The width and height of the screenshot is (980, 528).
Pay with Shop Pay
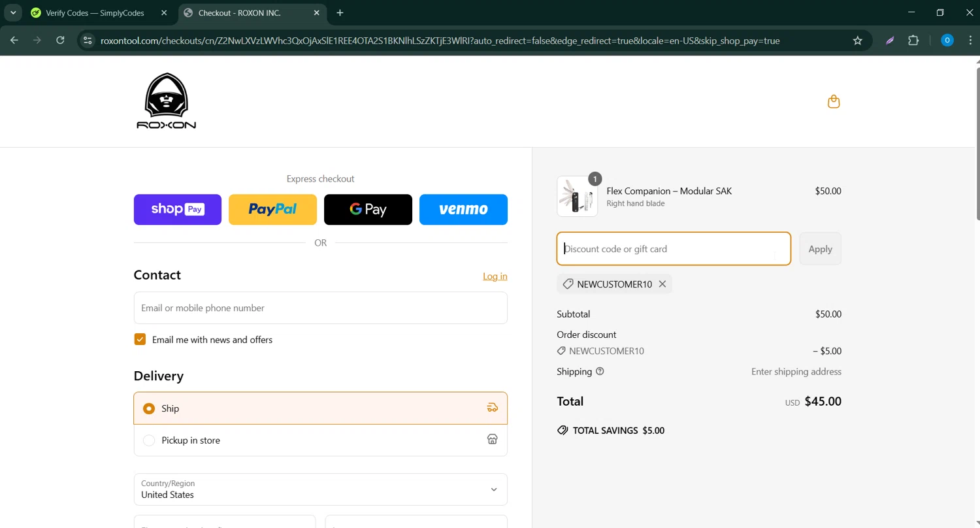pos(178,209)
